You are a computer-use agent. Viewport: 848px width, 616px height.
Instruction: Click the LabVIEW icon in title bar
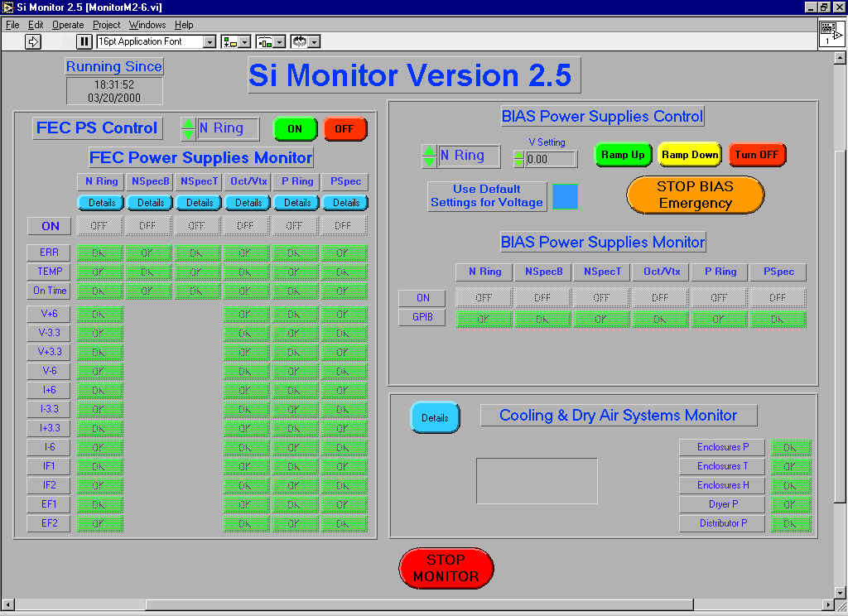coord(7,7)
